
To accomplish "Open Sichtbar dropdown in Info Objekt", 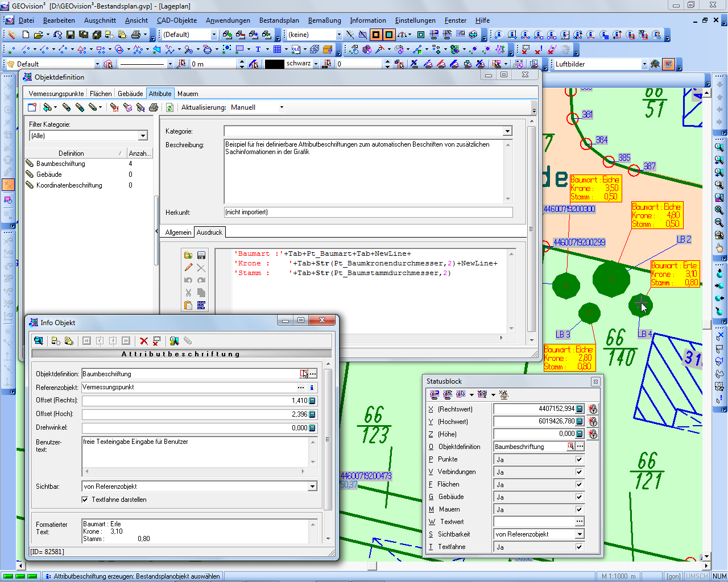I will pos(312,487).
